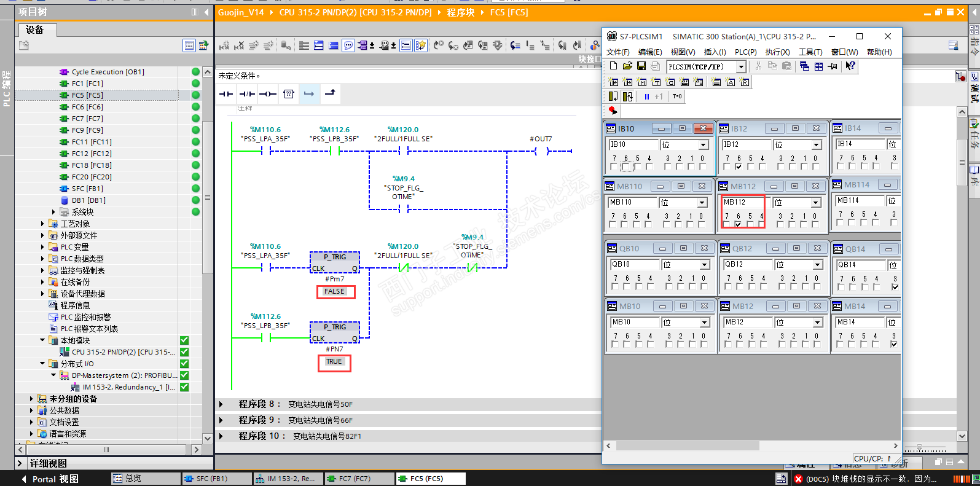Viewport: 980px width, 486px height.
Task: Insert a normally closed contact
Action: pos(247,94)
